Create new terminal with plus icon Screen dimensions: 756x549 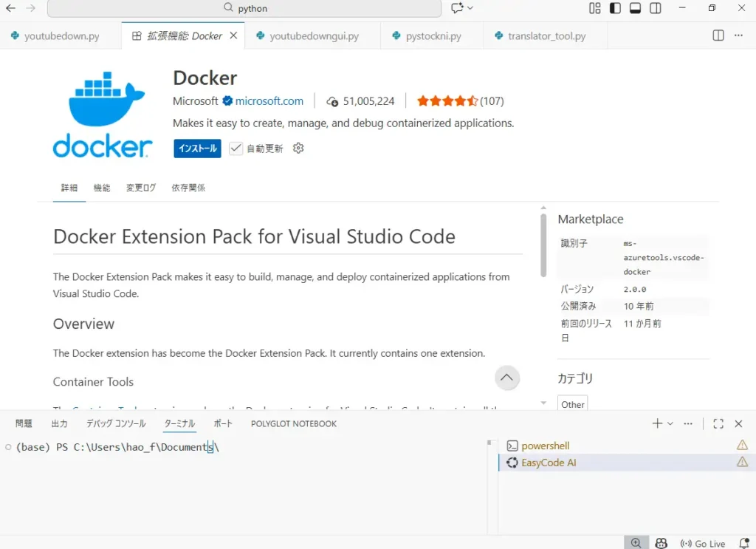point(657,423)
